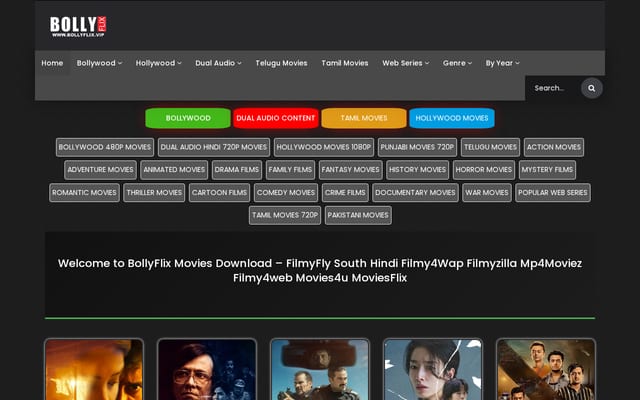
Task: Open the FAMILY FILMS tag
Action: coord(290,170)
